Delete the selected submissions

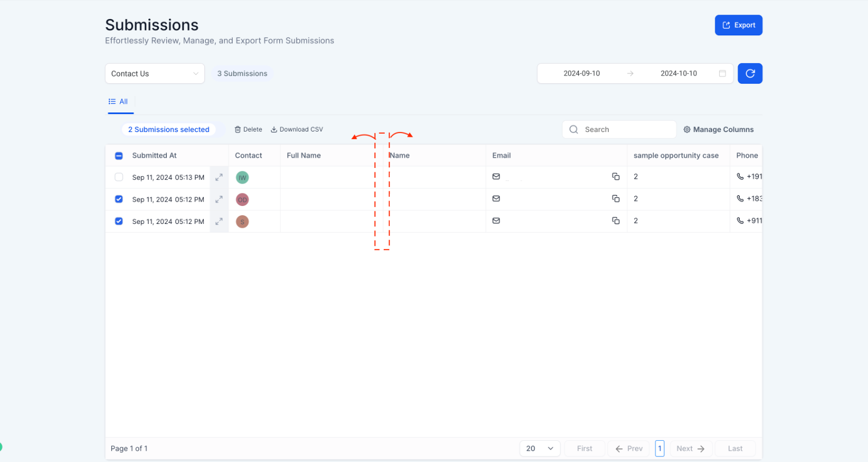pos(248,129)
